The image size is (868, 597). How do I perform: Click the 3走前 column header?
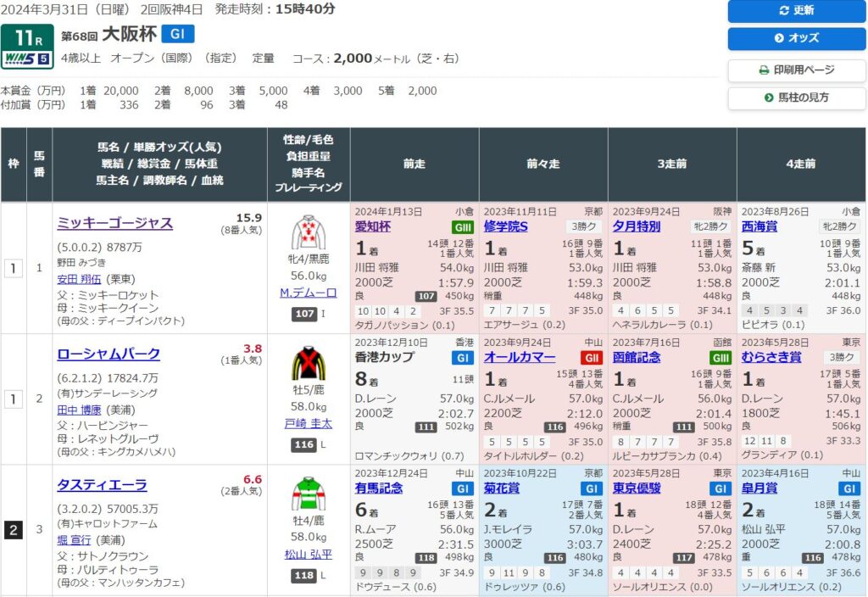672,164
